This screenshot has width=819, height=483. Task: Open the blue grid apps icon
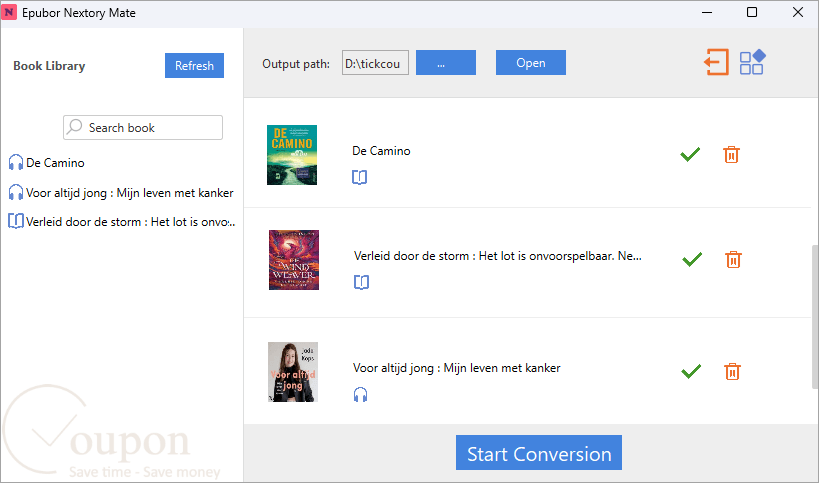[752, 62]
